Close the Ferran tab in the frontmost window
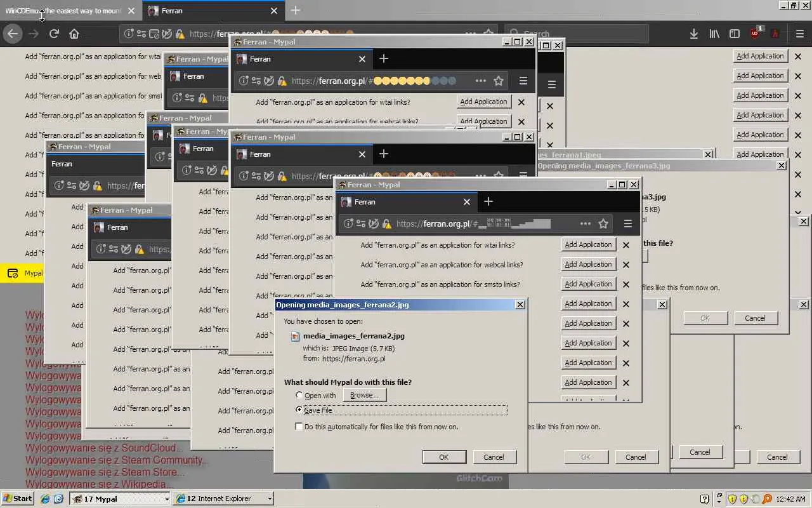 467,202
